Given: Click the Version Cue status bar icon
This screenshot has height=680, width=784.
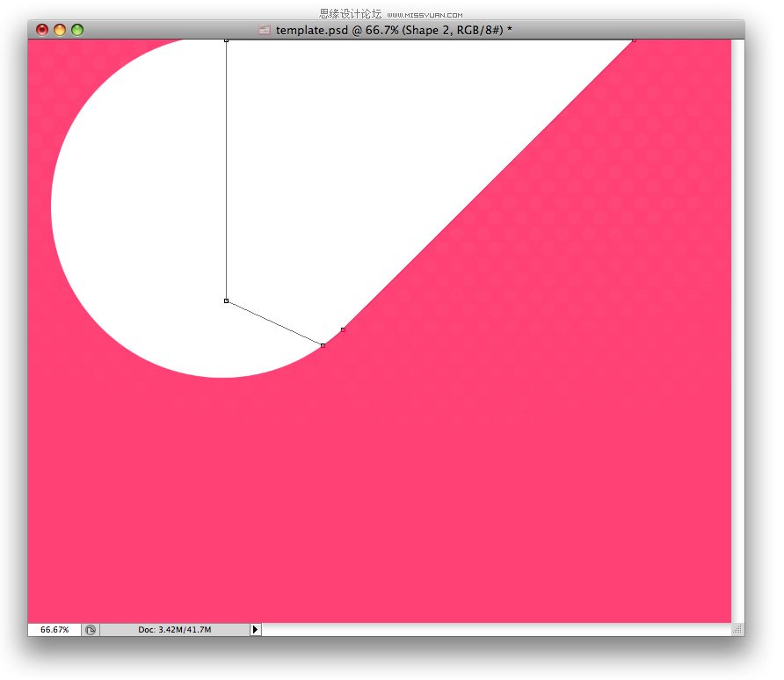Looking at the screenshot, I should click(91, 630).
